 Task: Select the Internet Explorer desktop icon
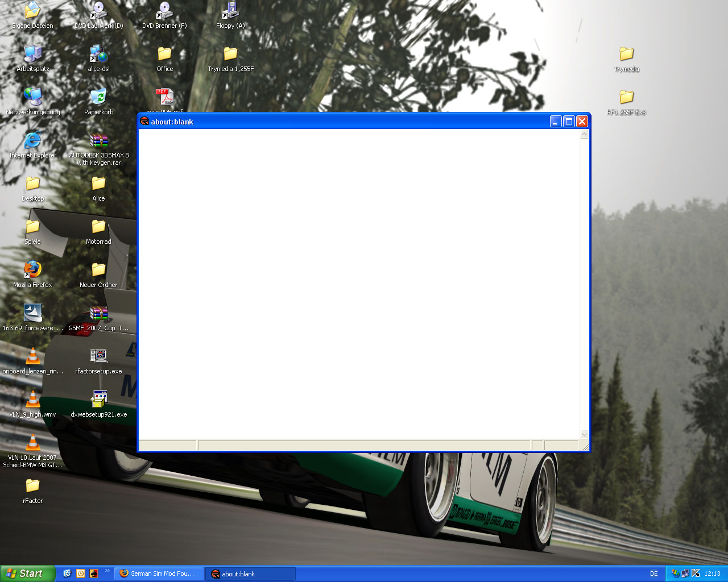pyautogui.click(x=32, y=140)
